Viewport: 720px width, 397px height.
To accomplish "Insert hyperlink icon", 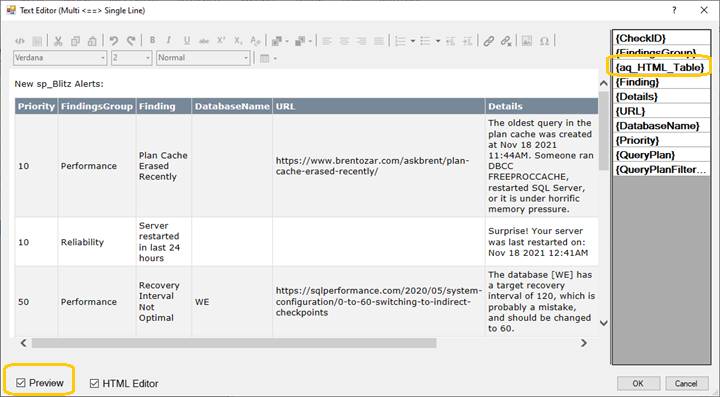I will click(489, 41).
